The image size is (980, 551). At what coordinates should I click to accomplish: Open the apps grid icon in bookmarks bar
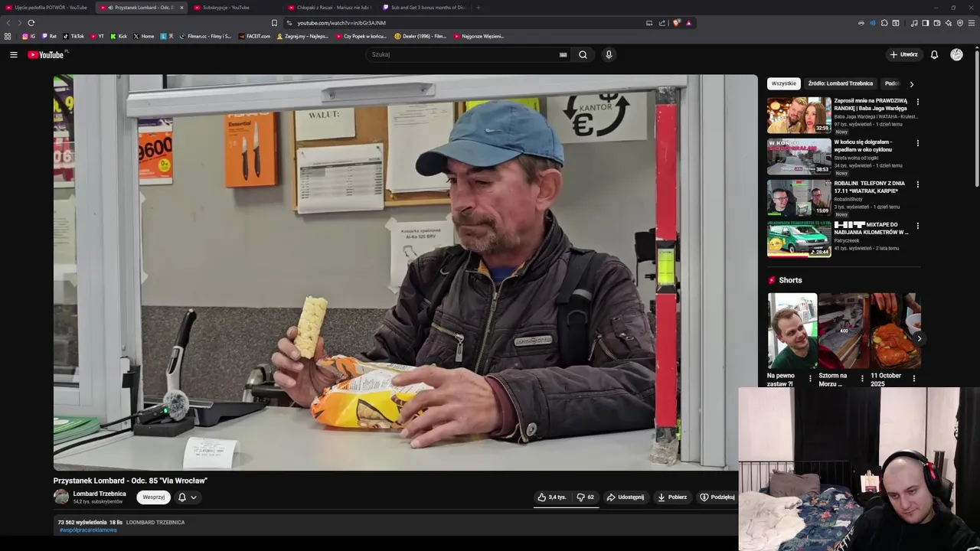(8, 36)
